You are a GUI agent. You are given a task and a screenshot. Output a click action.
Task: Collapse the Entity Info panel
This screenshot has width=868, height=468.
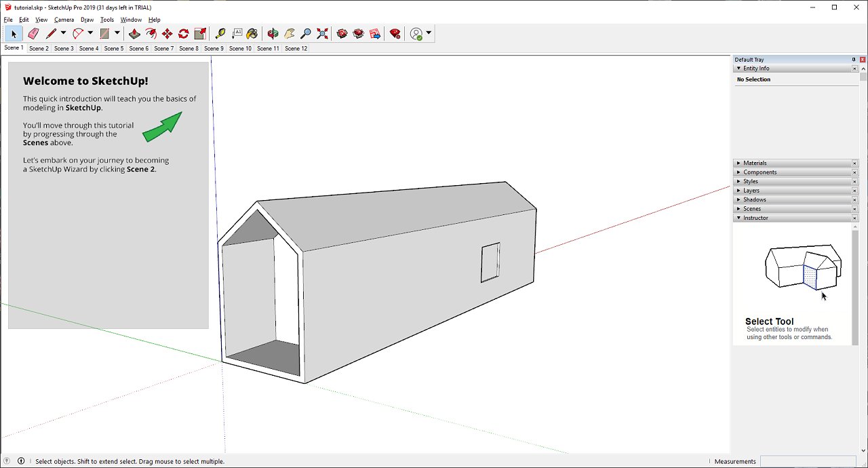coord(755,69)
